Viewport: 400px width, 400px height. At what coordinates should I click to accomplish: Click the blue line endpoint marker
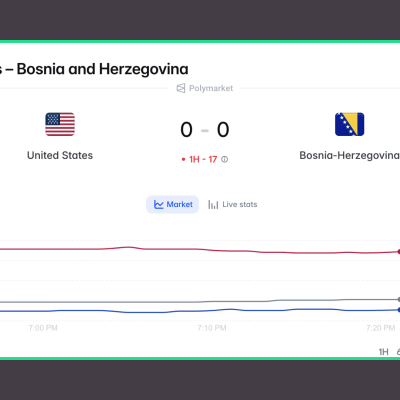399,310
